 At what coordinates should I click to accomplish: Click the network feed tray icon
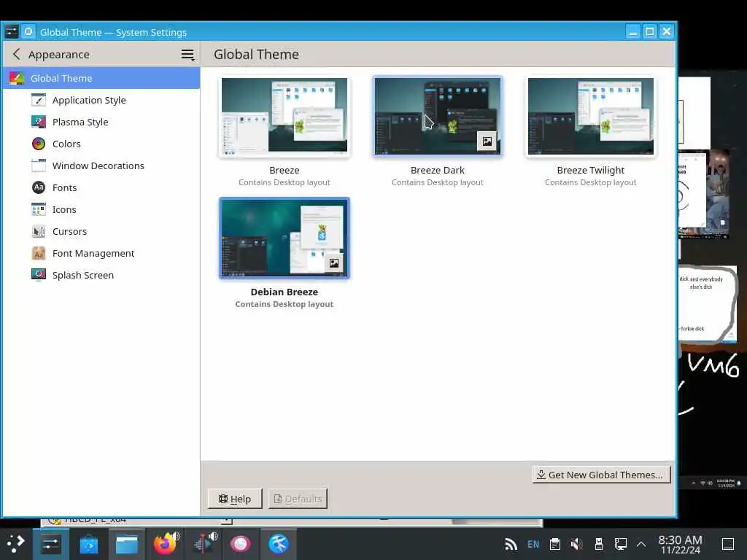pyautogui.click(x=511, y=544)
